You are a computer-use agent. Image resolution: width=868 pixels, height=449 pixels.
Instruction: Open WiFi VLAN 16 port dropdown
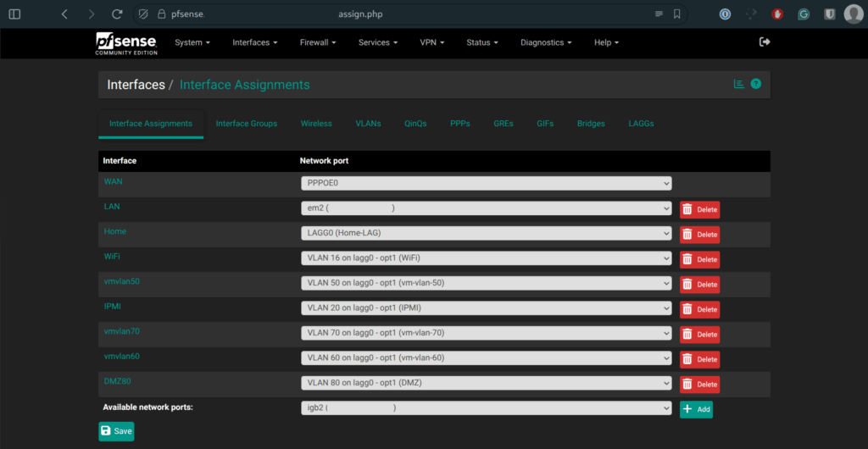486,258
